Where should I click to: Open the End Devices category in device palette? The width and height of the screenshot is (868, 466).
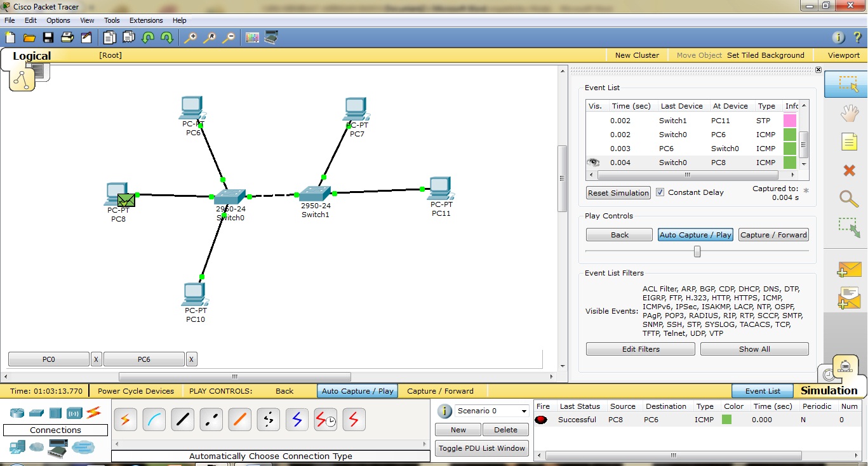tap(17, 447)
